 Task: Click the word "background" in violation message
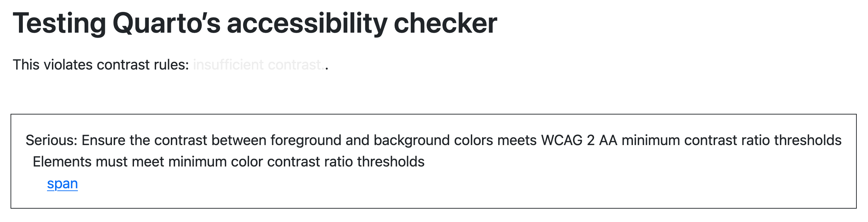click(x=412, y=141)
